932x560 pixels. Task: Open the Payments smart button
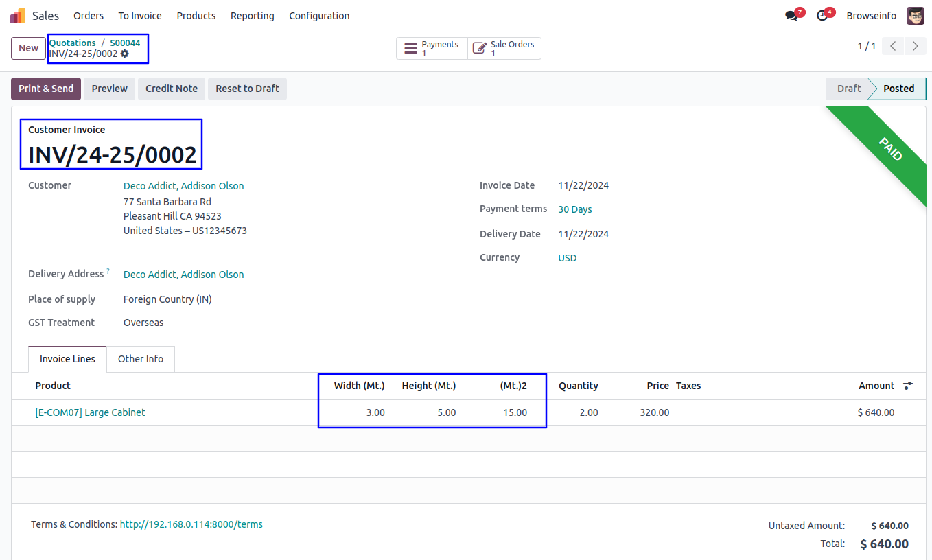point(432,48)
